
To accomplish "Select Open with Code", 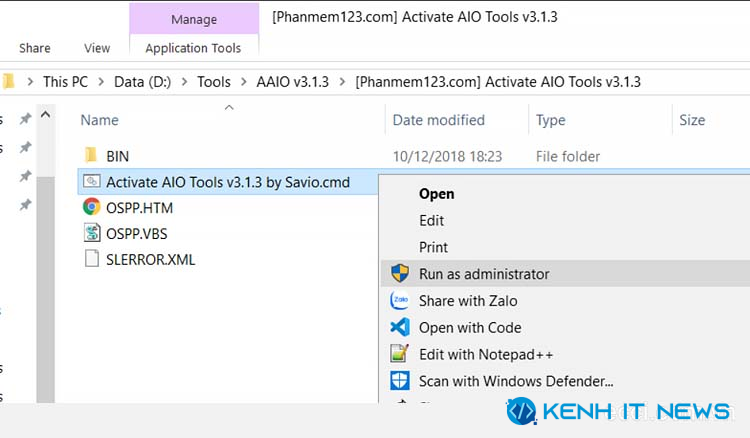I will pos(470,328).
